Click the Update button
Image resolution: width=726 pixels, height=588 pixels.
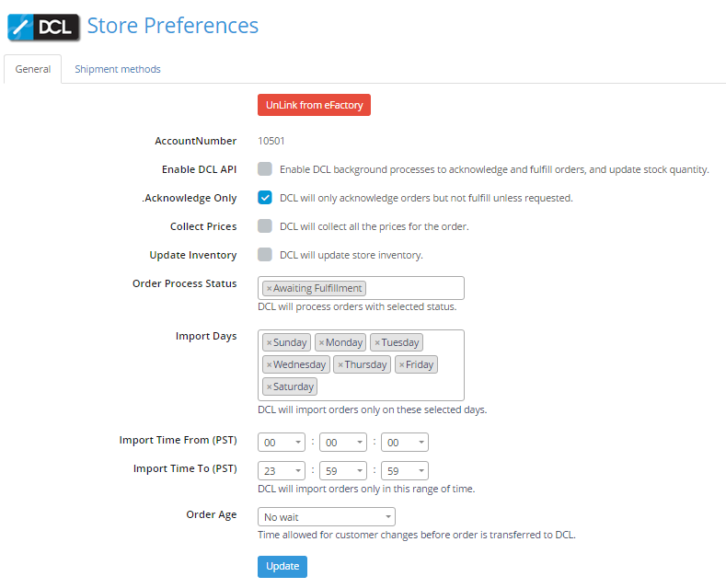tap(282, 566)
